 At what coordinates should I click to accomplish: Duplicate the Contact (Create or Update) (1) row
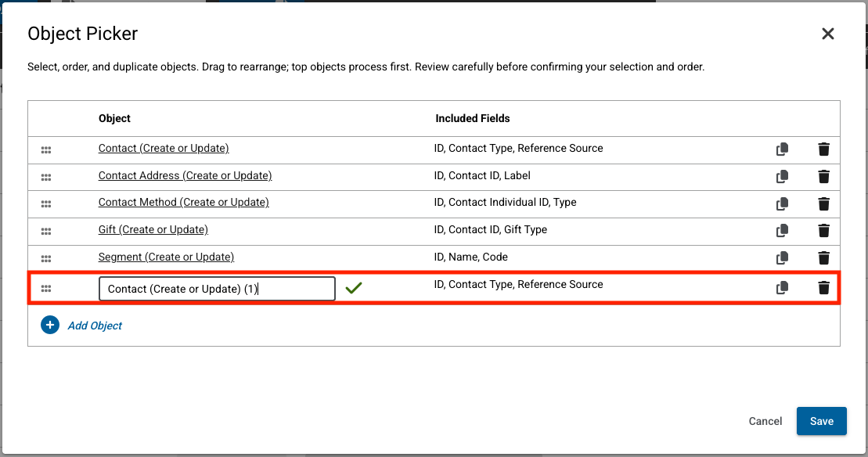click(782, 288)
